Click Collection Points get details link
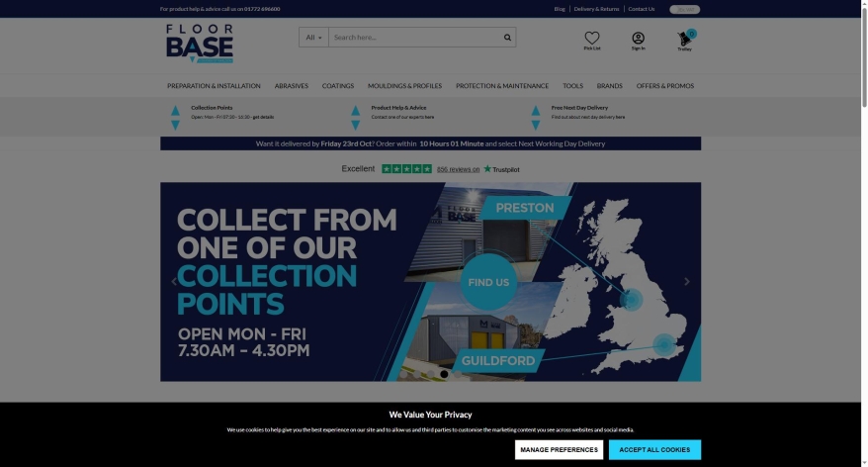The width and height of the screenshot is (868, 467). point(263,118)
